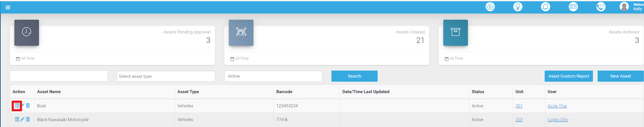Open All Time filter for Pending Approval

pyautogui.click(x=28, y=58)
